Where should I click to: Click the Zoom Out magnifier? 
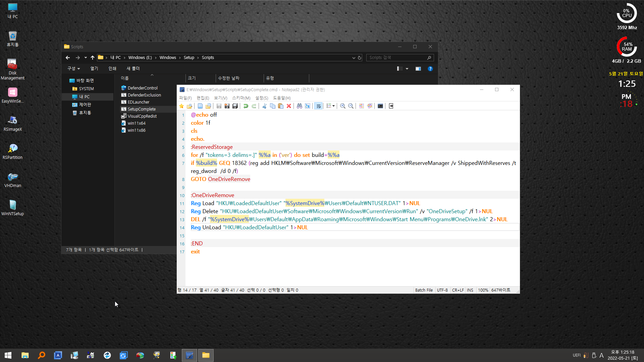click(351, 106)
